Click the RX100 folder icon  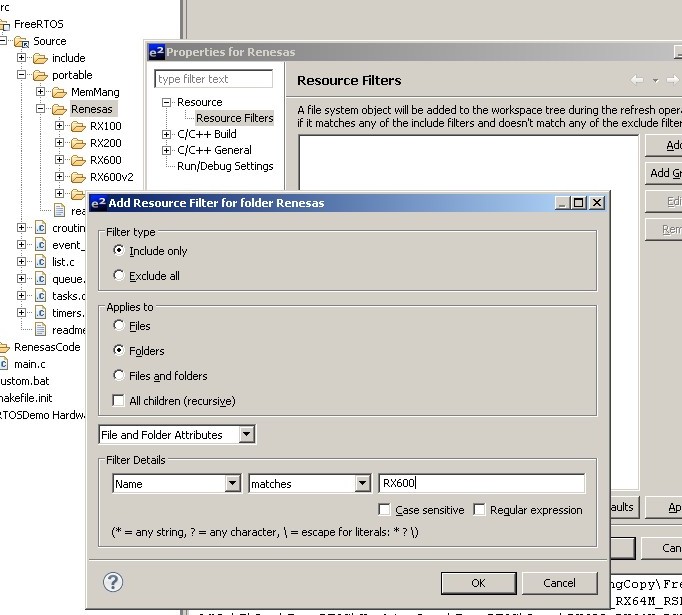click(x=78, y=126)
